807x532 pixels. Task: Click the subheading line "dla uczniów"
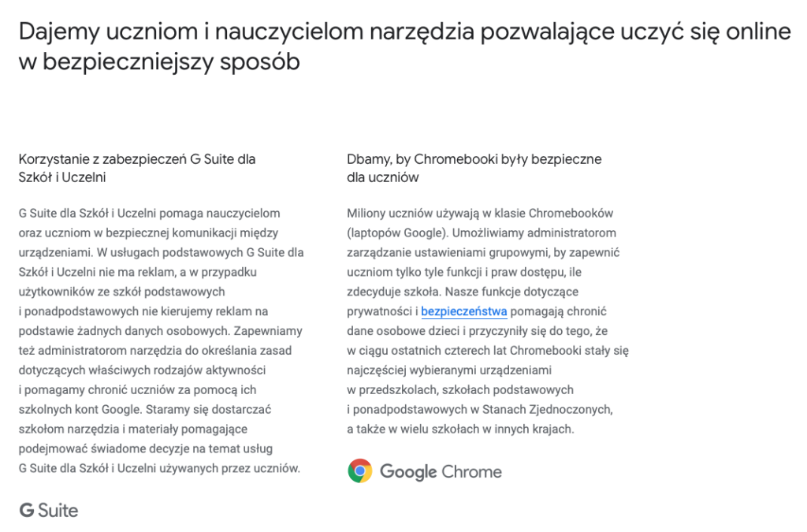point(382,177)
